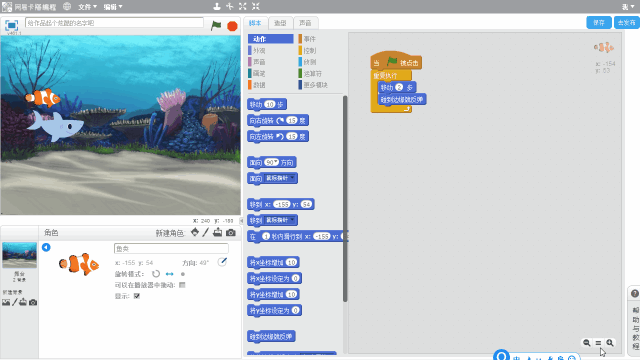Upload backdrop from file icon
Image resolution: width=640 pixels, height=360 pixels.
[23, 302]
